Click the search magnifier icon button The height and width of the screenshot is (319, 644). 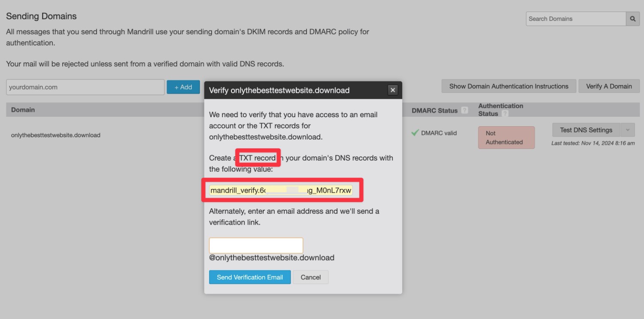tap(632, 19)
